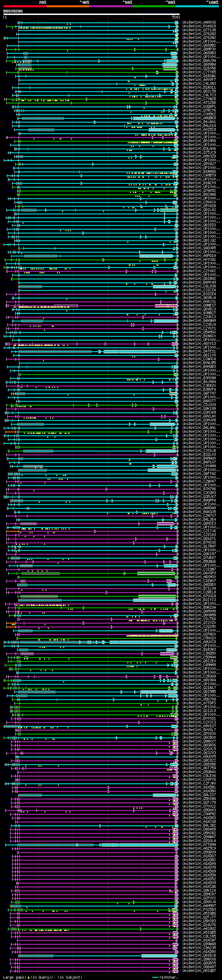Viewport: 222px width, 980px height.
Task: Select the UniRef100_B4LK14 label
Action: click(x=199, y=125)
